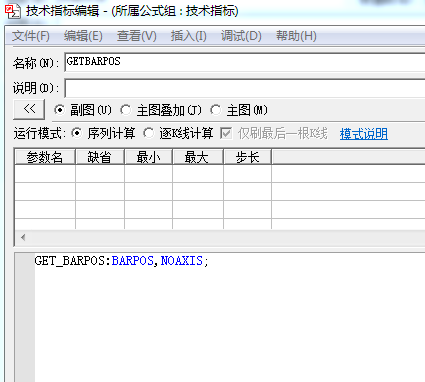Select 序列计算 run mode
Screen dimensions: 425x382
point(77,134)
